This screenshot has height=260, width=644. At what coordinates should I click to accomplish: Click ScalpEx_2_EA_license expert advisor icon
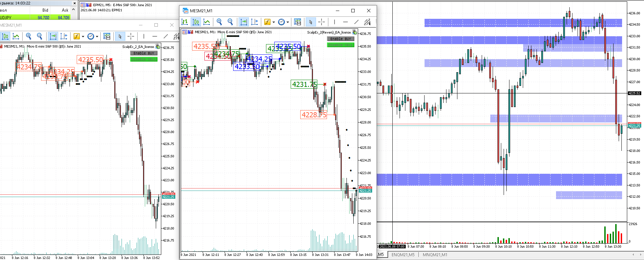pyautogui.click(x=158, y=47)
